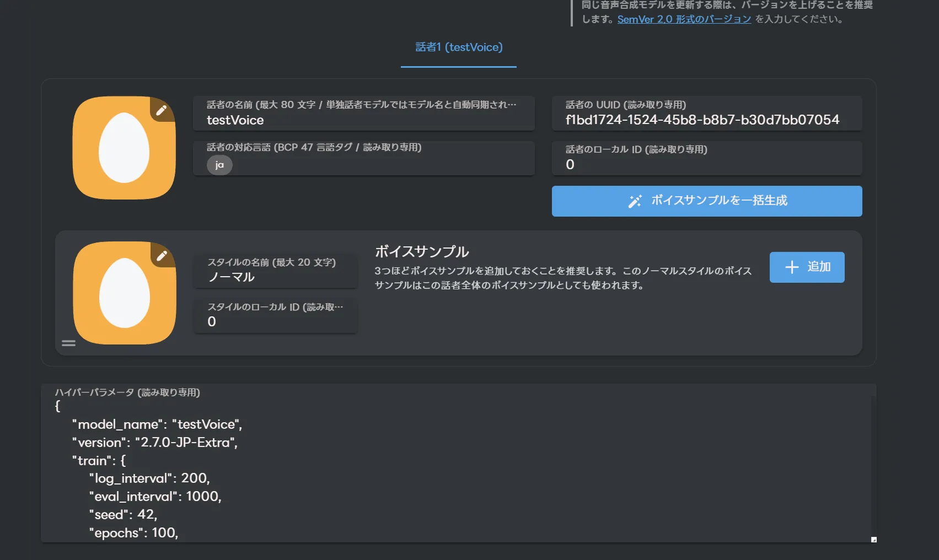
Task: Click the plus icon in 追加 button
Action: coord(792,267)
